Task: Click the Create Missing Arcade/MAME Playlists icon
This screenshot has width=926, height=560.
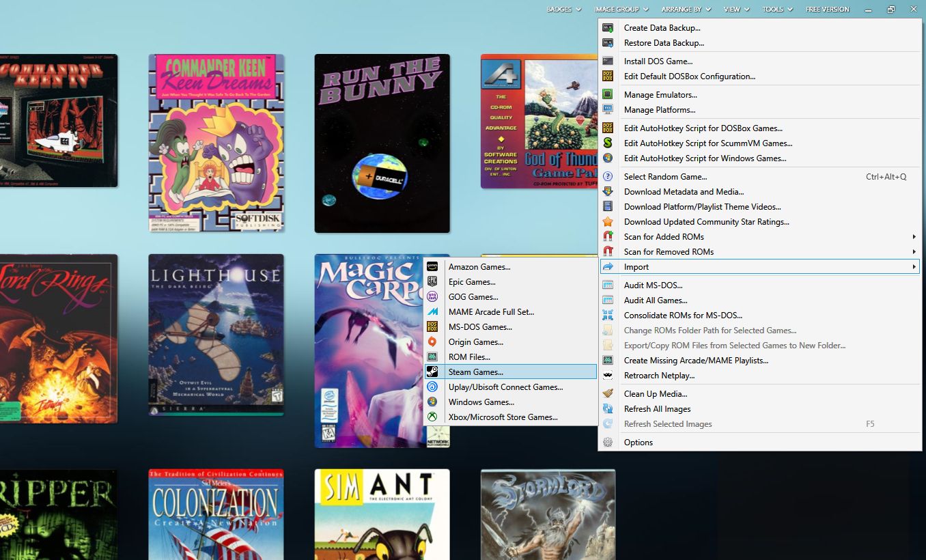Action: click(608, 361)
